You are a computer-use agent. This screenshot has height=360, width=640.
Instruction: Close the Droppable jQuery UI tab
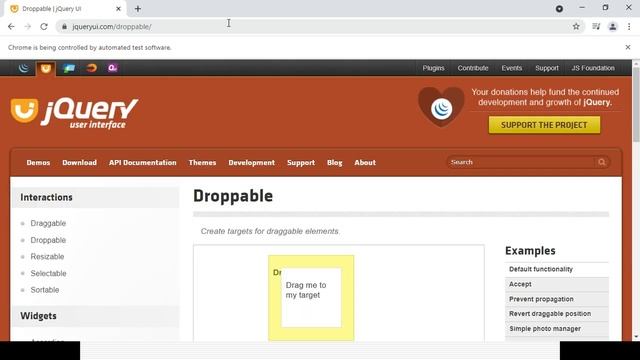click(118, 9)
